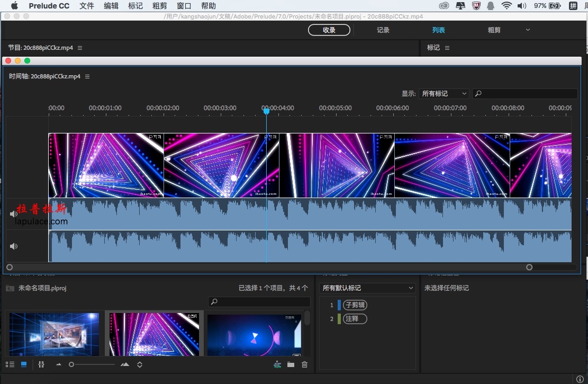
Task: Open the Wi-Fi status menu
Action: [x=506, y=6]
